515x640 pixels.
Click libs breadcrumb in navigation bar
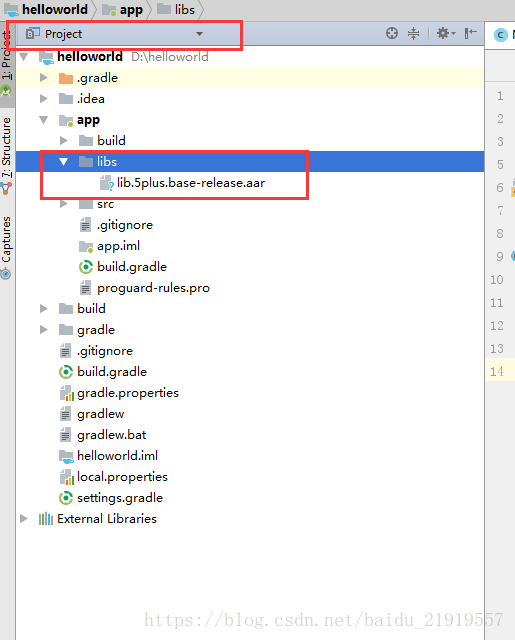[176, 9]
